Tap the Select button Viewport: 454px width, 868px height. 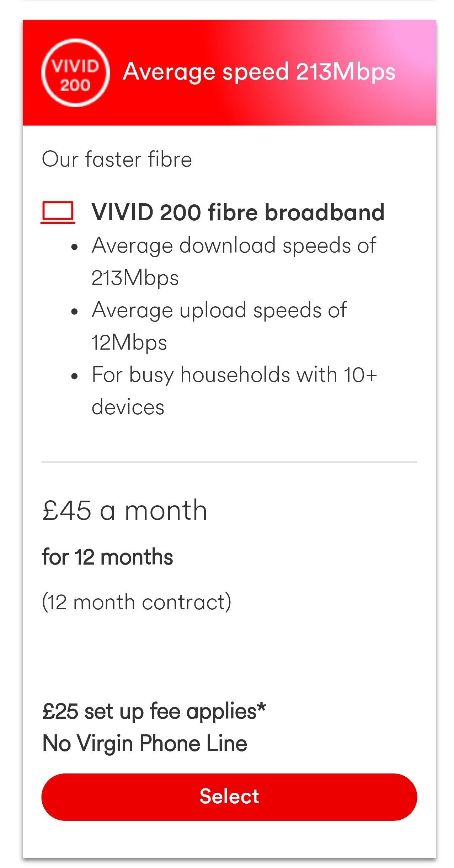(x=229, y=797)
